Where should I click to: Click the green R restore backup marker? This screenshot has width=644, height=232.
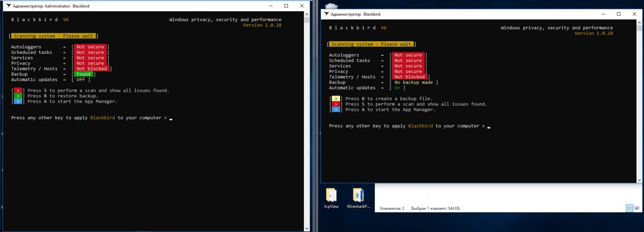tap(18, 96)
